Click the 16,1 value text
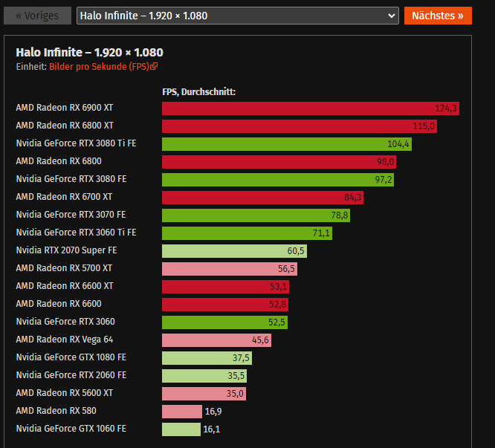495x448 pixels. [212, 429]
